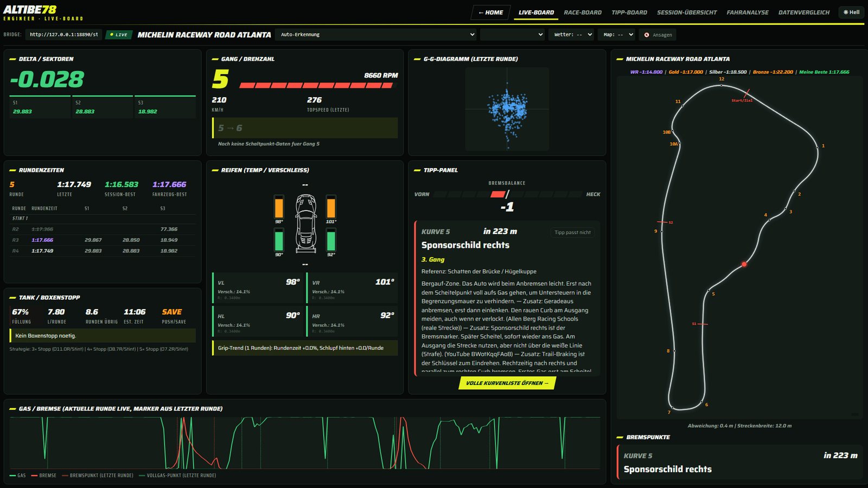This screenshot has width=868, height=488.
Task: Toggle the Hell light theme button
Action: (x=851, y=12)
